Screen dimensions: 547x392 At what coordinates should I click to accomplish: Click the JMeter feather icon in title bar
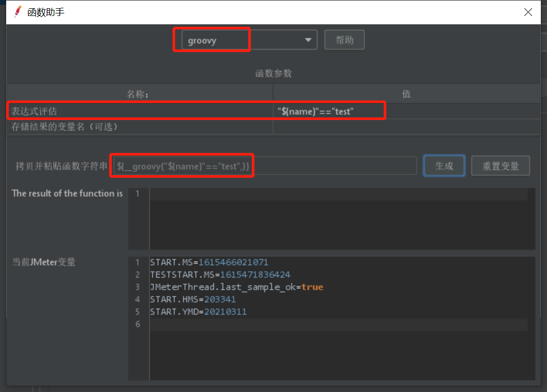(x=18, y=12)
